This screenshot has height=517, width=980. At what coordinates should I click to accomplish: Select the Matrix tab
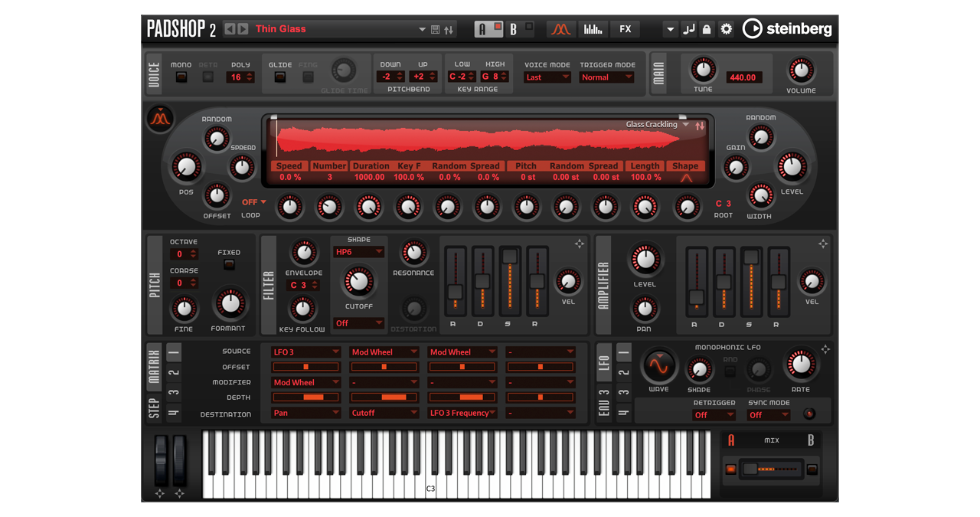(154, 365)
